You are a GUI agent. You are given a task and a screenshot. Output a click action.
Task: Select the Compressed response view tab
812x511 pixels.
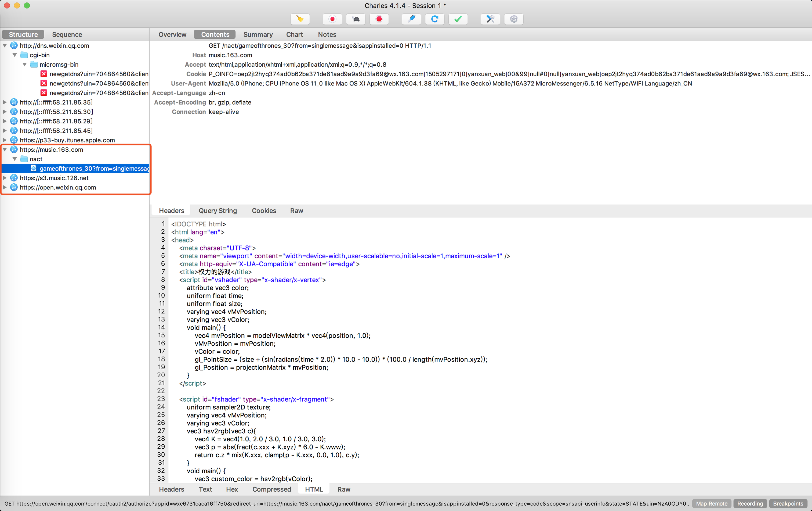271,489
